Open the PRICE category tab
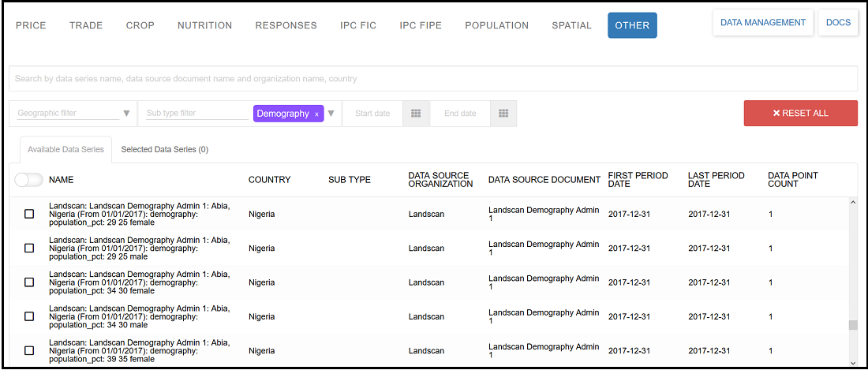 31,25
